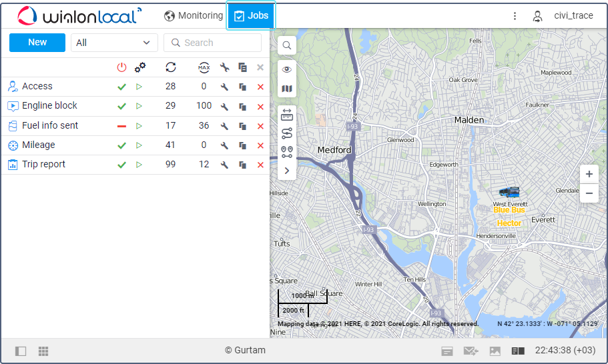The image size is (608, 364).
Task: Open the log window icon
Action: pyautogui.click(x=447, y=351)
